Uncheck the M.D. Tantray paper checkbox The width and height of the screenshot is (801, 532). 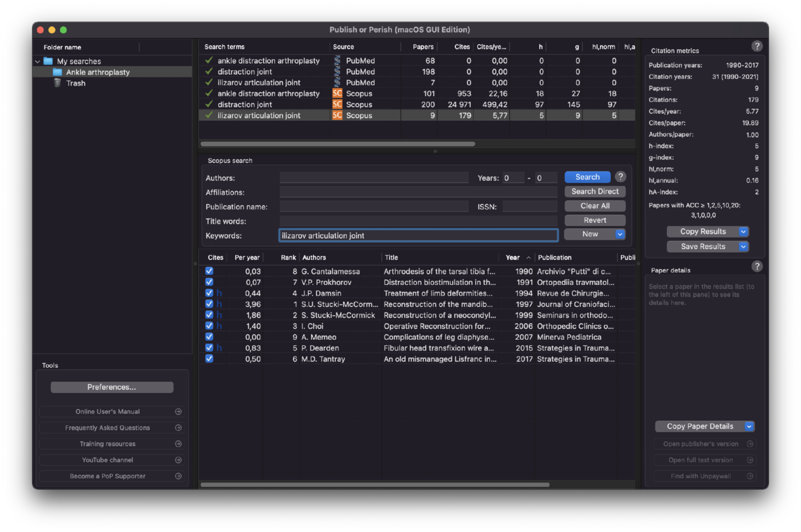(210, 358)
